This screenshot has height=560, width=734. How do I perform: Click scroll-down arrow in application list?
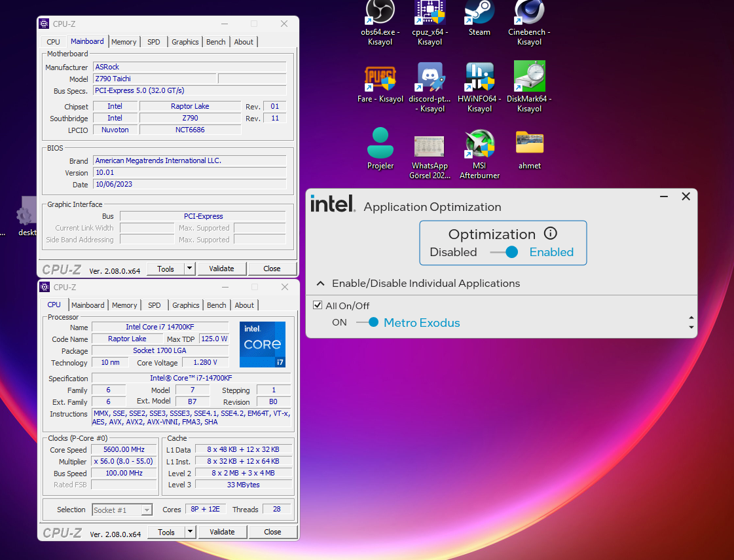click(691, 327)
